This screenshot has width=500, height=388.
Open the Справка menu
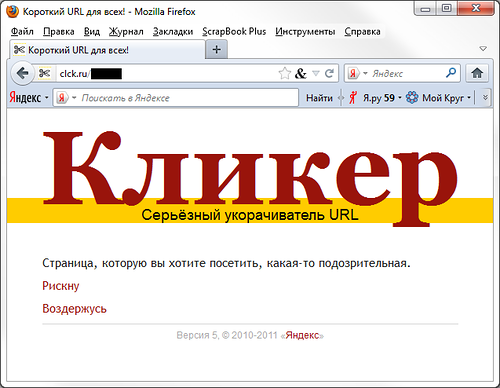[362, 31]
